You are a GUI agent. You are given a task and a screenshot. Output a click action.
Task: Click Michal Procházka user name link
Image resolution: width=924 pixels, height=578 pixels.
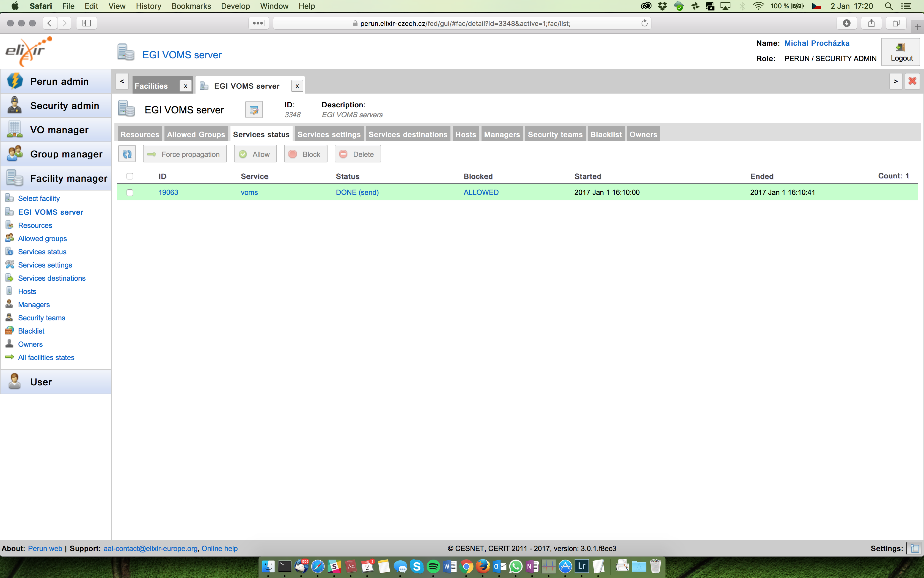(x=817, y=43)
